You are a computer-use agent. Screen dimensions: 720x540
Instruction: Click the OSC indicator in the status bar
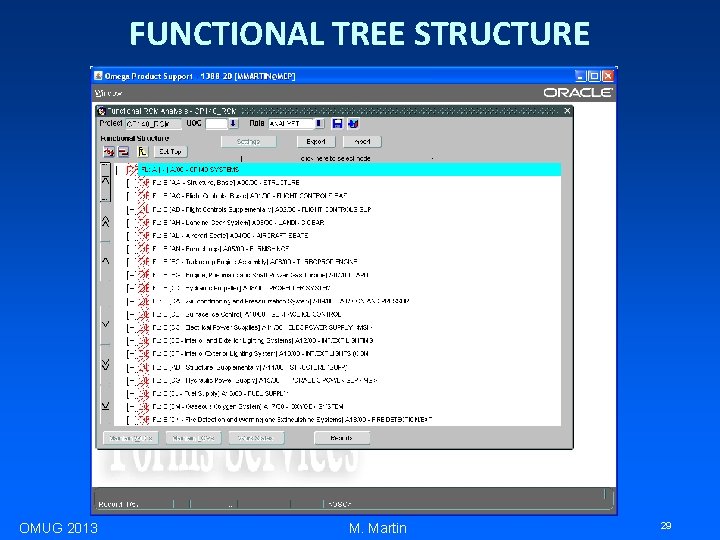coord(339,504)
